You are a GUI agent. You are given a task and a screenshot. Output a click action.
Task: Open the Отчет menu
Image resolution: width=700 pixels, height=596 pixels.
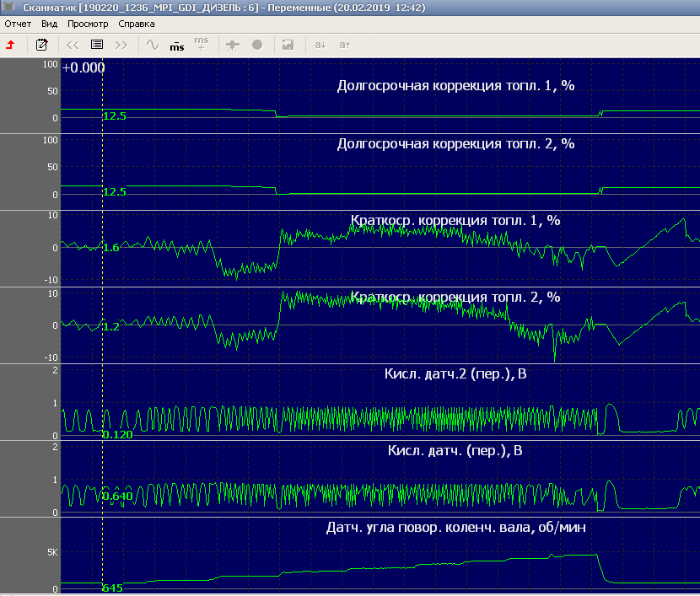[18, 24]
